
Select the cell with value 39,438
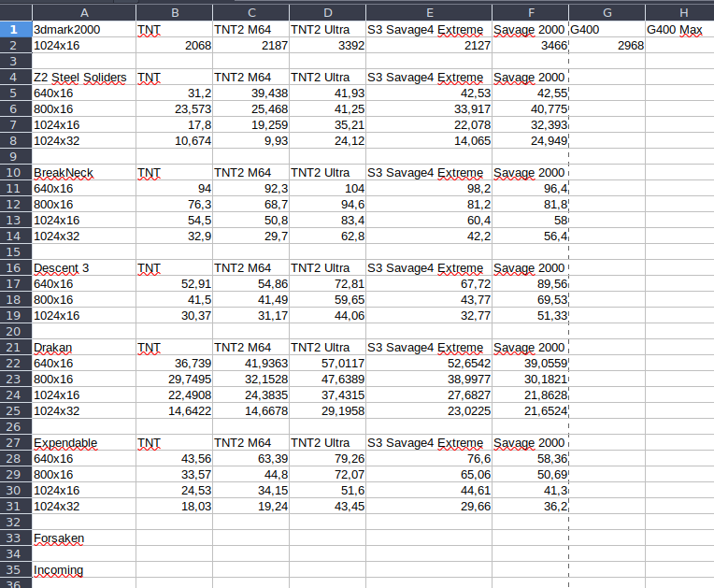tap(250, 93)
